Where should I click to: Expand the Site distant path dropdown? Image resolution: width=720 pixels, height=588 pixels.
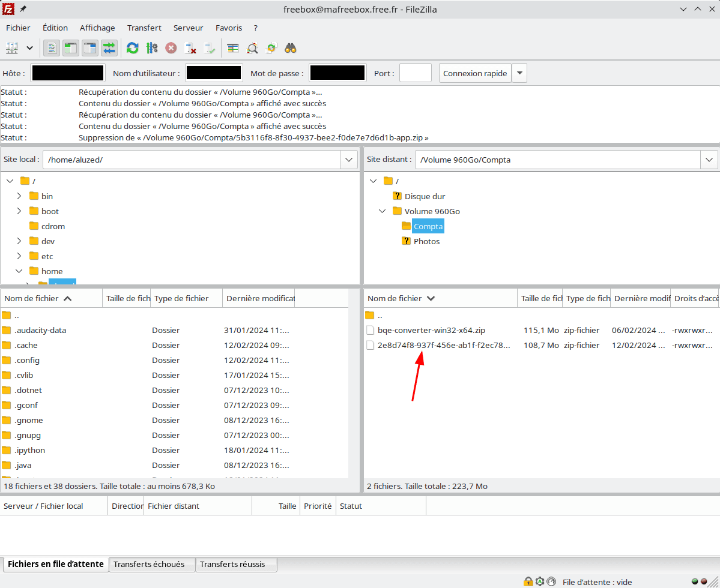[709, 160]
